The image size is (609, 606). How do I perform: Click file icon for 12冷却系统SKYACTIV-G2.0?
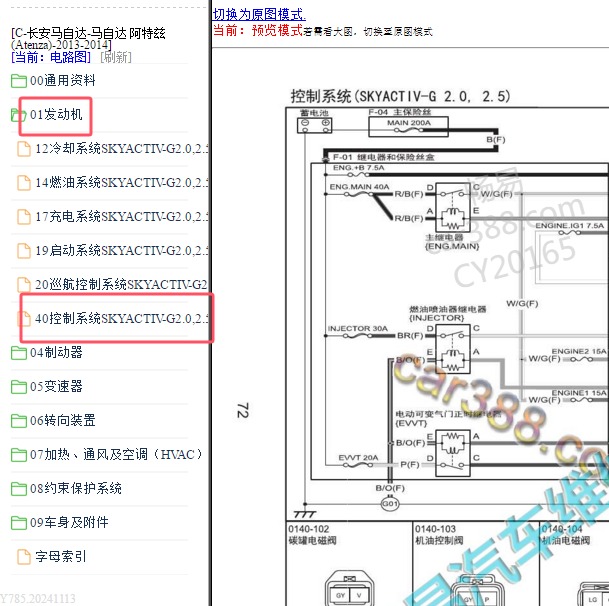pyautogui.click(x=24, y=149)
